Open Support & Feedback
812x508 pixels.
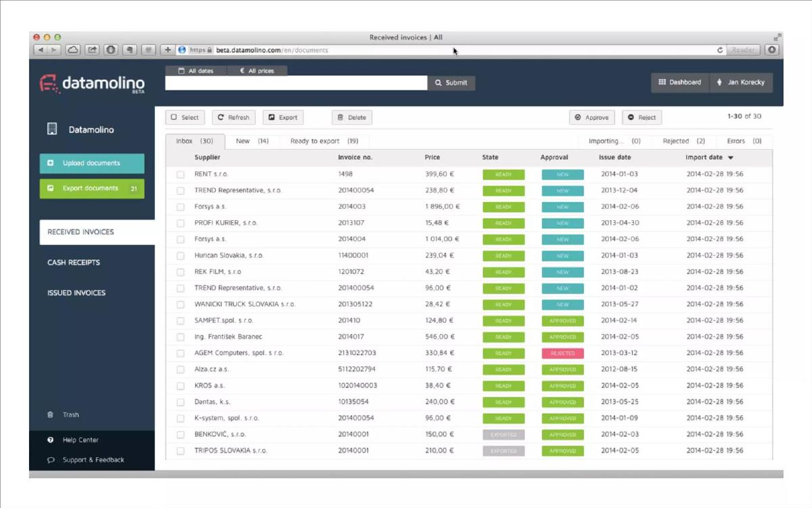[86, 460]
